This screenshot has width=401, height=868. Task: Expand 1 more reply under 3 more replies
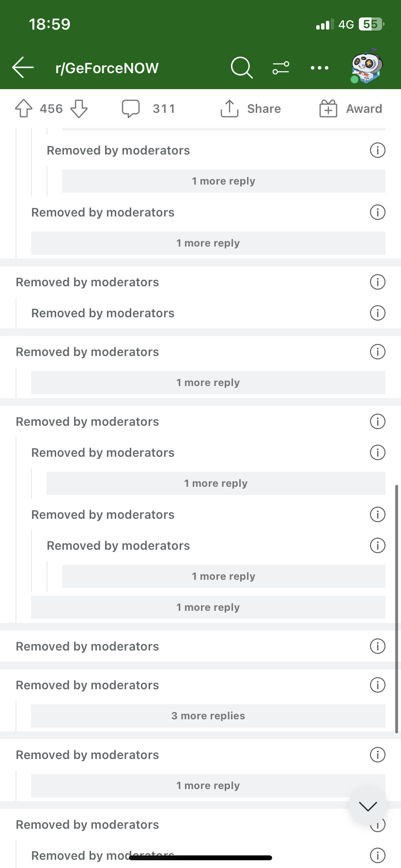coord(208,786)
